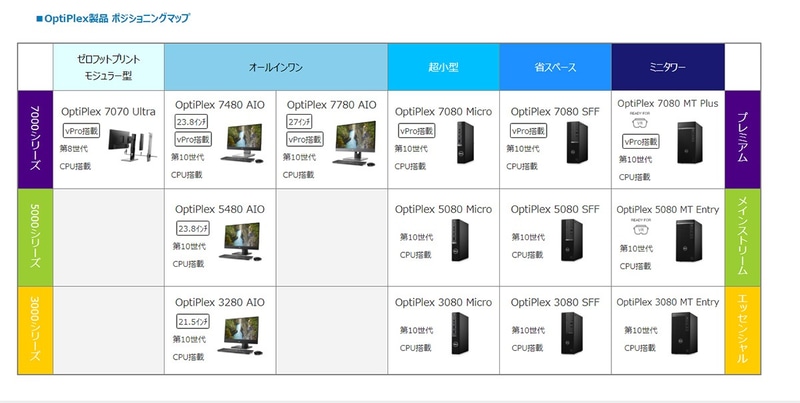
Task: Click the OptiPlex 5480 AIO name text
Action: pyautogui.click(x=220, y=209)
